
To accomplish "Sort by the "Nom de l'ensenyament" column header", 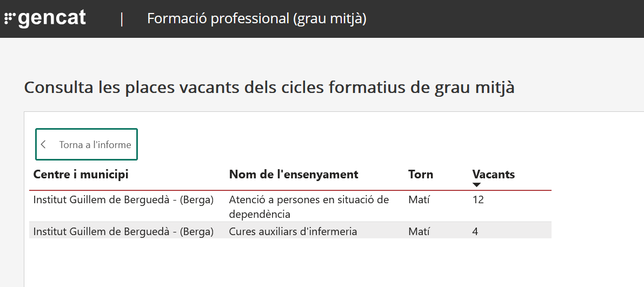I will tap(294, 174).
